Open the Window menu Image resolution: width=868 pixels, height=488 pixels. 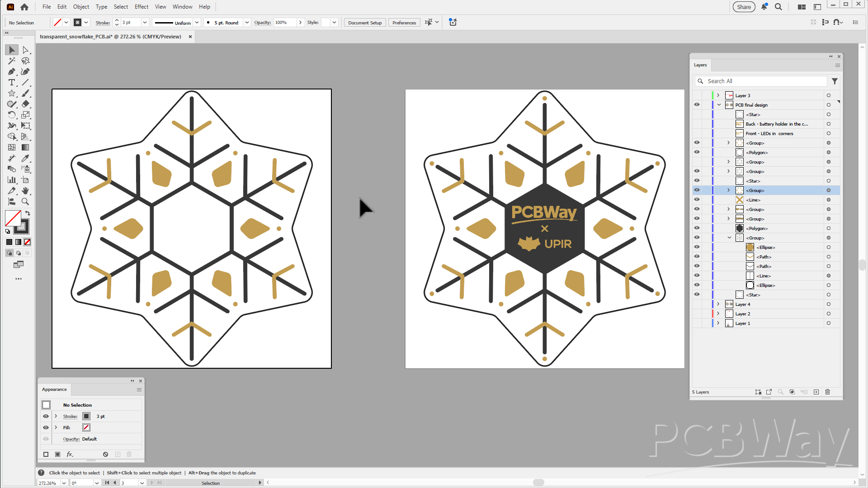click(182, 7)
